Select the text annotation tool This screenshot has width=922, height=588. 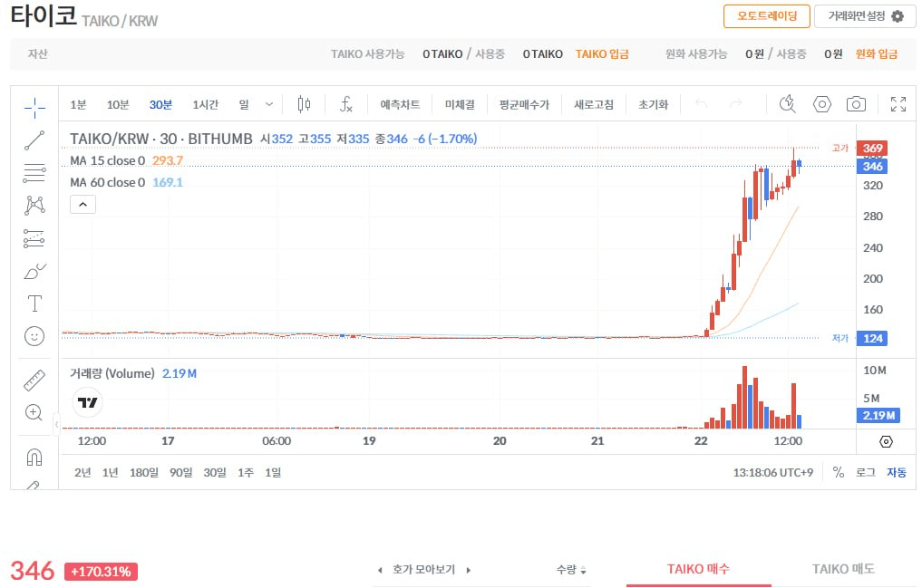tap(34, 304)
